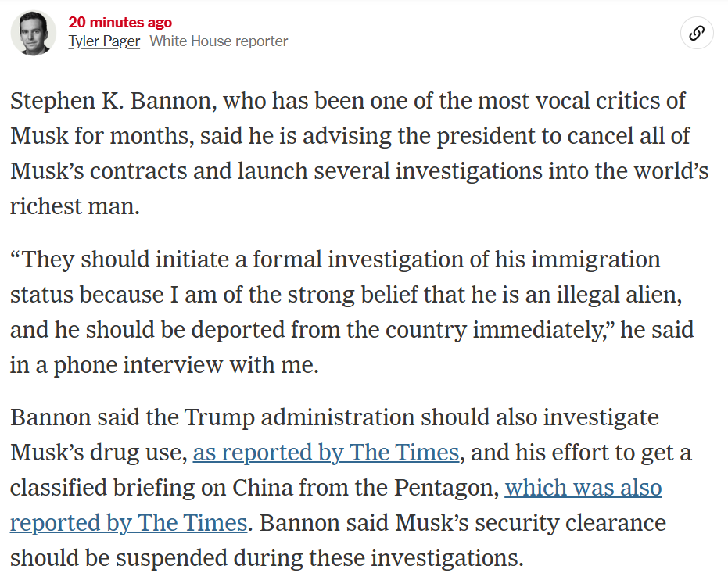This screenshot has width=728, height=580.
Task: Click the copy link chain icon
Action: pyautogui.click(x=697, y=33)
